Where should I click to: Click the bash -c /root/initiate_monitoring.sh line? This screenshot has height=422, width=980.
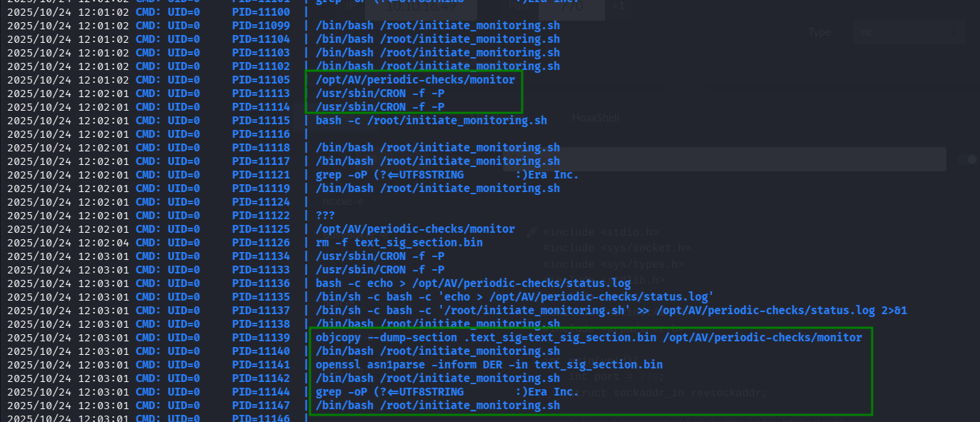point(431,121)
